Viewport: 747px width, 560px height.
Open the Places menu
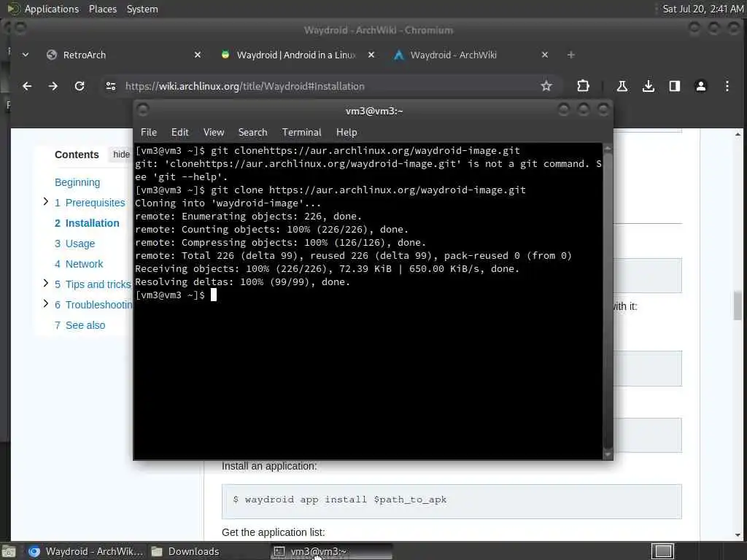102,9
